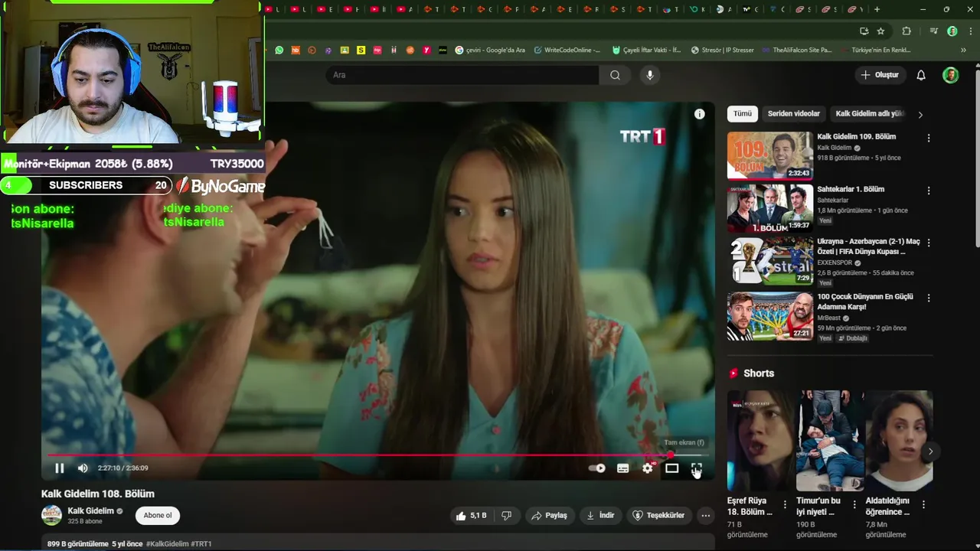The height and width of the screenshot is (551, 980).
Task: Open the WriteCodeOnline bookmark
Action: pyautogui.click(x=567, y=51)
